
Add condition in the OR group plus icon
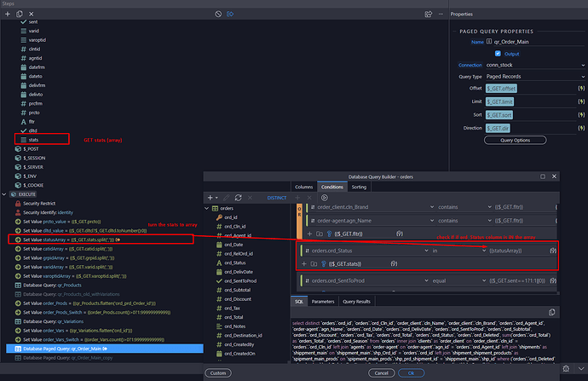pos(309,234)
